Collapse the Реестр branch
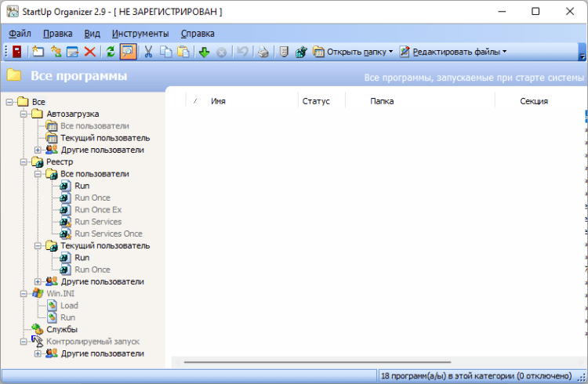 [x=24, y=161]
